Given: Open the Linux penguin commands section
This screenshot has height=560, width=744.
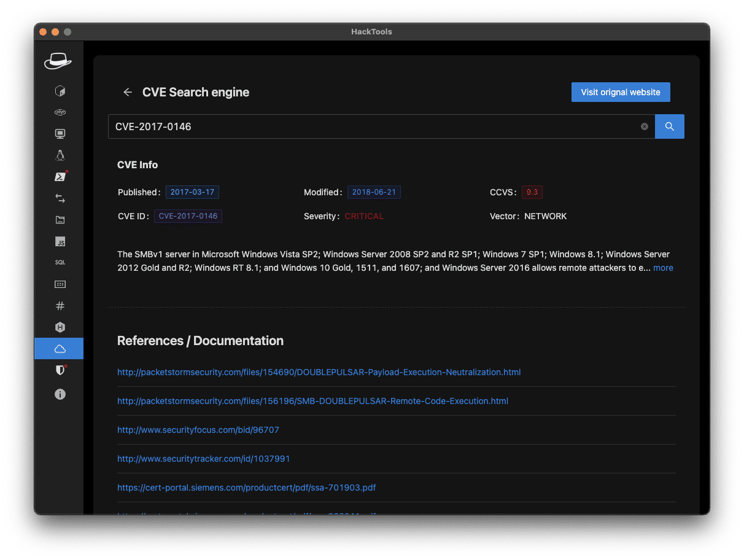Looking at the screenshot, I should (60, 155).
